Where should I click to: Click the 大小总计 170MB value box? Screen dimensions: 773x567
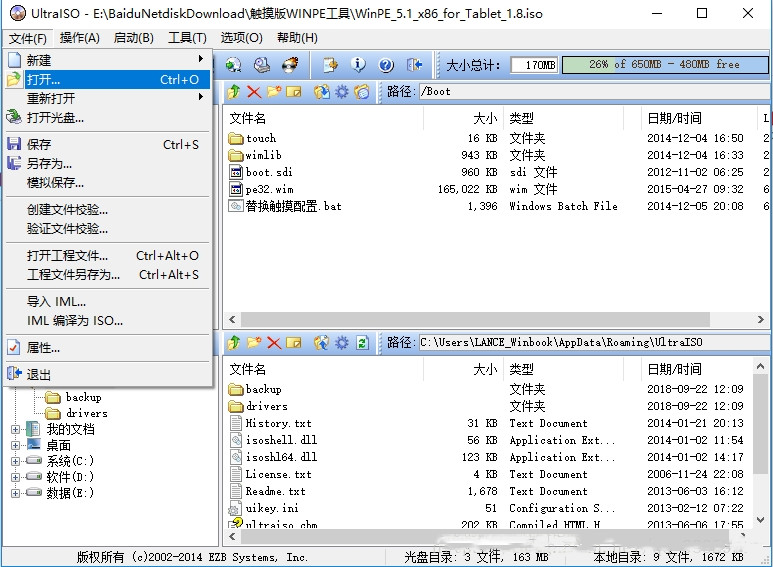(x=534, y=65)
